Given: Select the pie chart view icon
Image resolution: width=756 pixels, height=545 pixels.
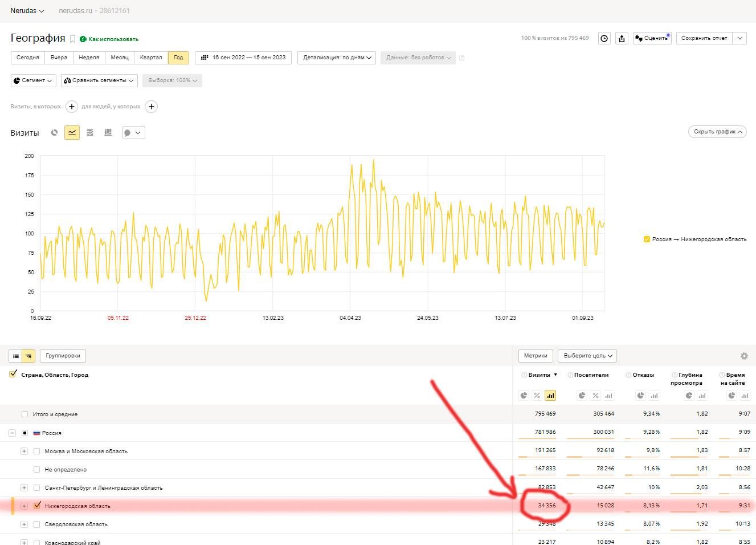Looking at the screenshot, I should pos(55,133).
